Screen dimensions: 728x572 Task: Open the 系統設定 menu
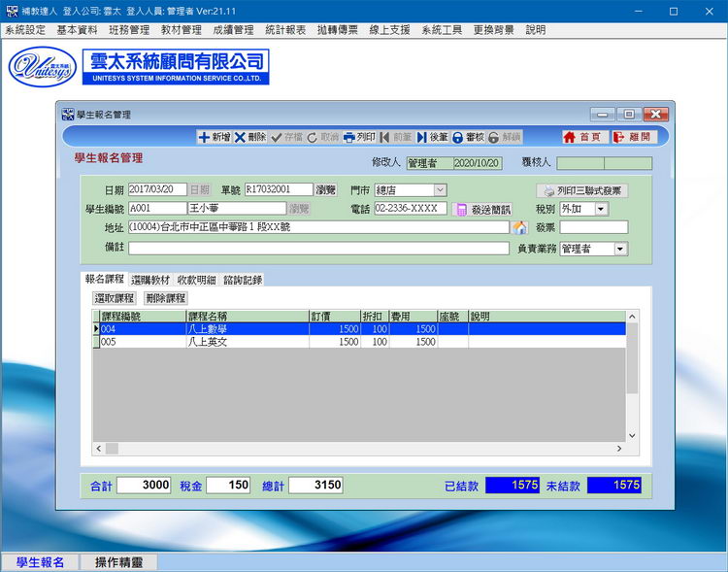pyautogui.click(x=25, y=30)
